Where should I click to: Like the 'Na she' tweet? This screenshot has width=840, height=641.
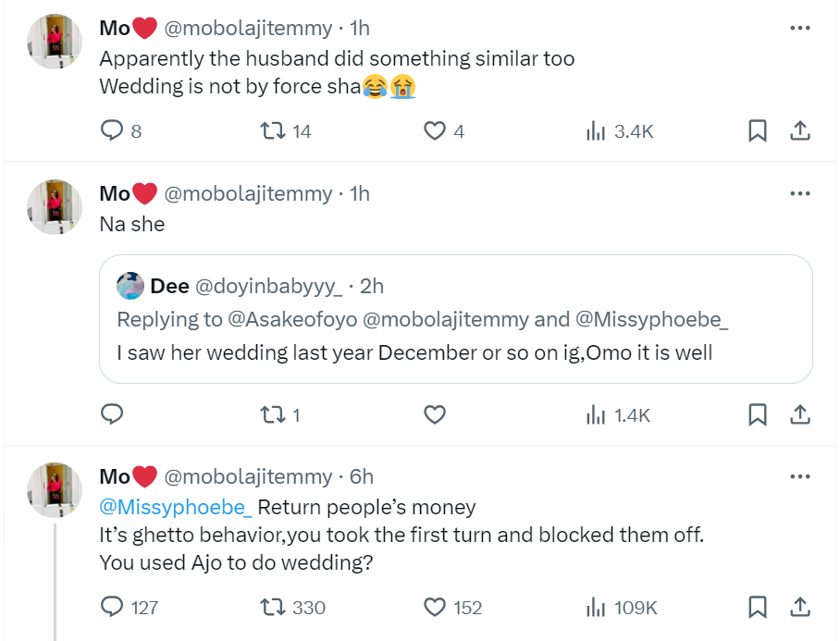435,415
